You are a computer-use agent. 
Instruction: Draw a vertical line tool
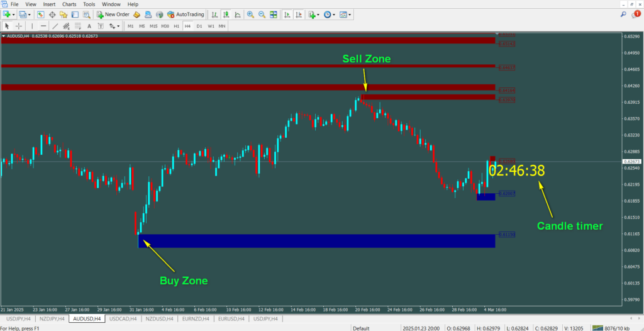click(x=32, y=26)
